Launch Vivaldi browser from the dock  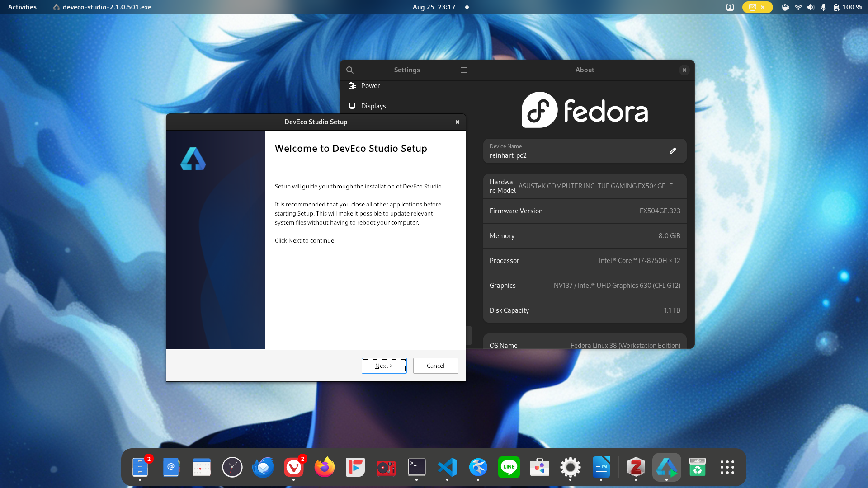click(x=294, y=467)
